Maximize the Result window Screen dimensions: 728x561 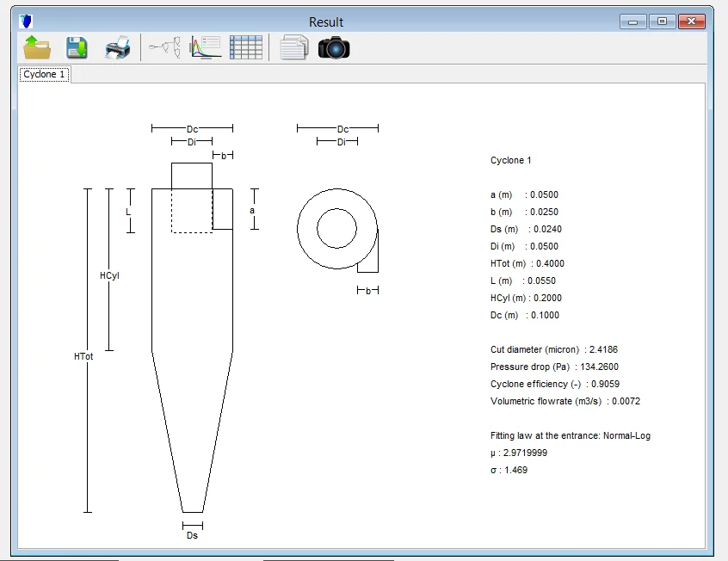click(662, 22)
